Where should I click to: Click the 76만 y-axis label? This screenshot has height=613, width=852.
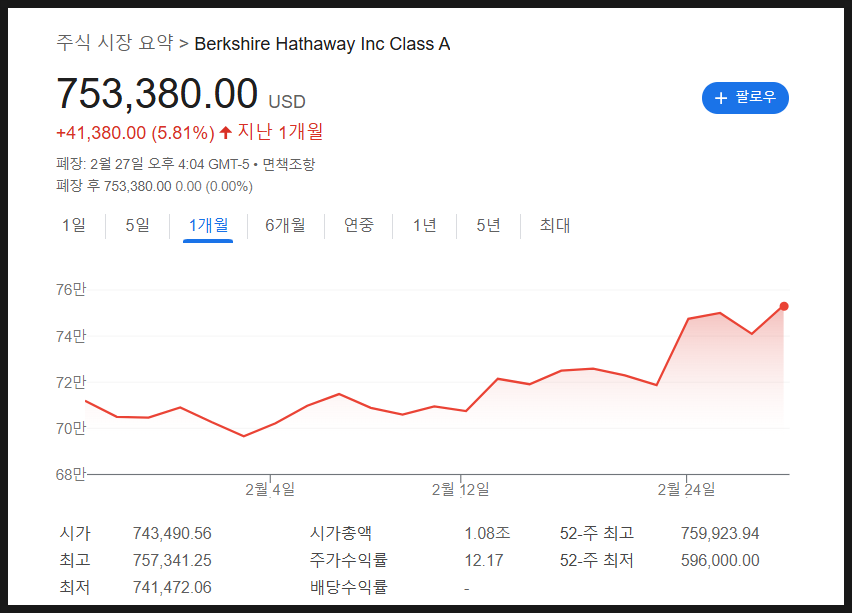click(x=71, y=290)
